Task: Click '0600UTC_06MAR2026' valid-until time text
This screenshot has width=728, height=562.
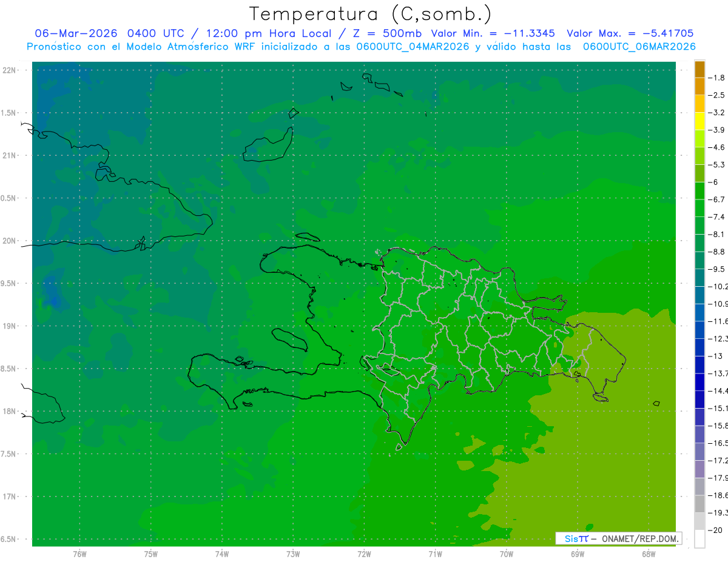Action: (639, 47)
